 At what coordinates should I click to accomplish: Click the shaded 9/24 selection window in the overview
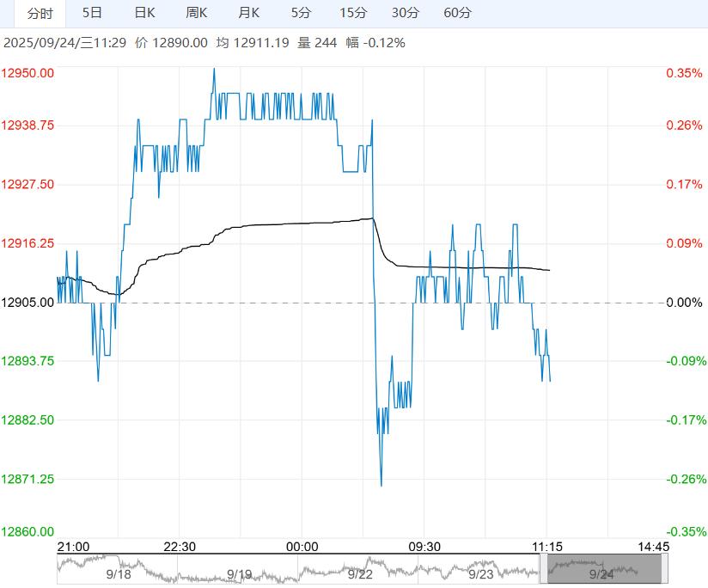(604, 568)
